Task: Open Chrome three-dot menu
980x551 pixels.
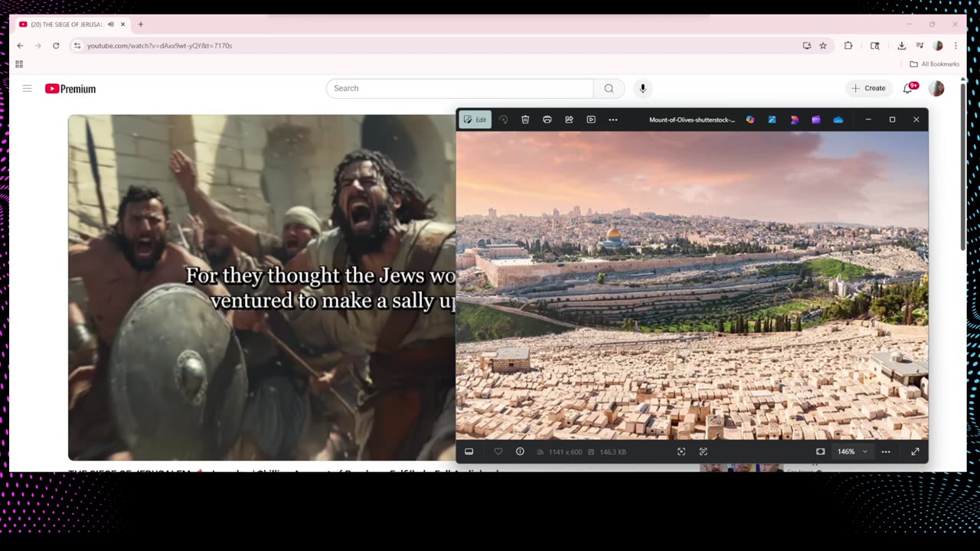Action: (955, 46)
